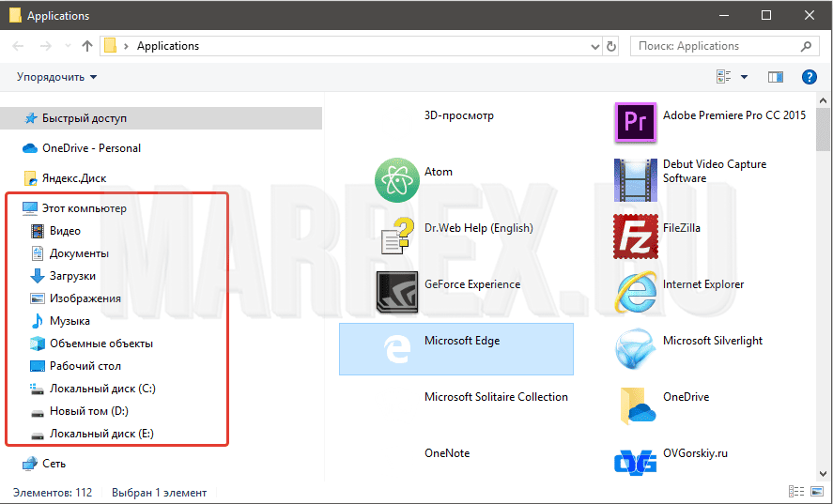Select the Debut Video Capture Software icon
833x504 pixels.
click(x=636, y=179)
